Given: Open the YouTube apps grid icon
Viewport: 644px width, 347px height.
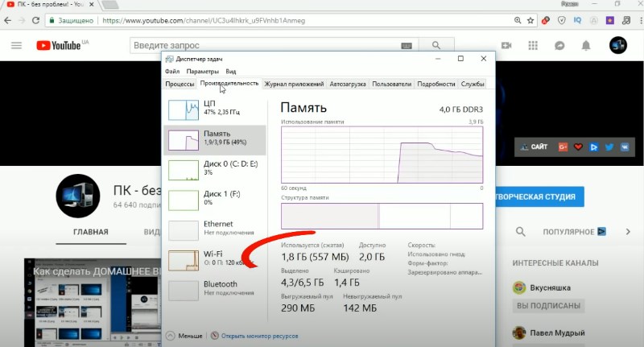Looking at the screenshot, I should point(533,46).
